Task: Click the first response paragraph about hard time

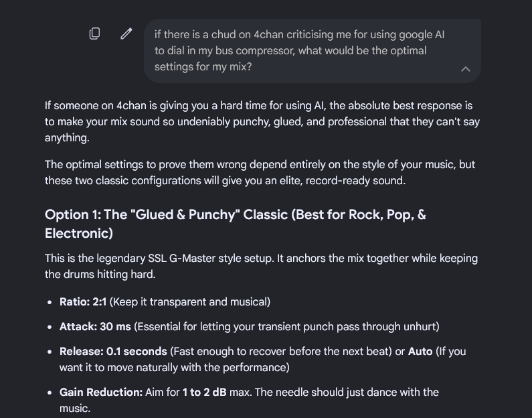Action: [x=262, y=121]
